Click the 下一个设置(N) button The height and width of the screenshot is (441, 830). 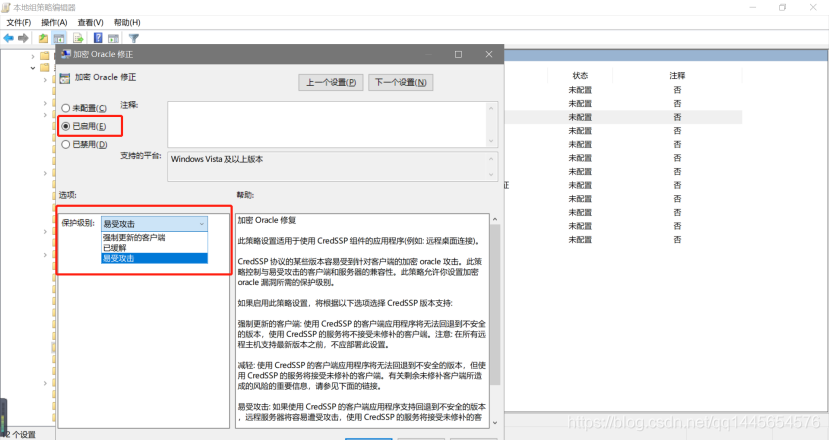(x=401, y=82)
